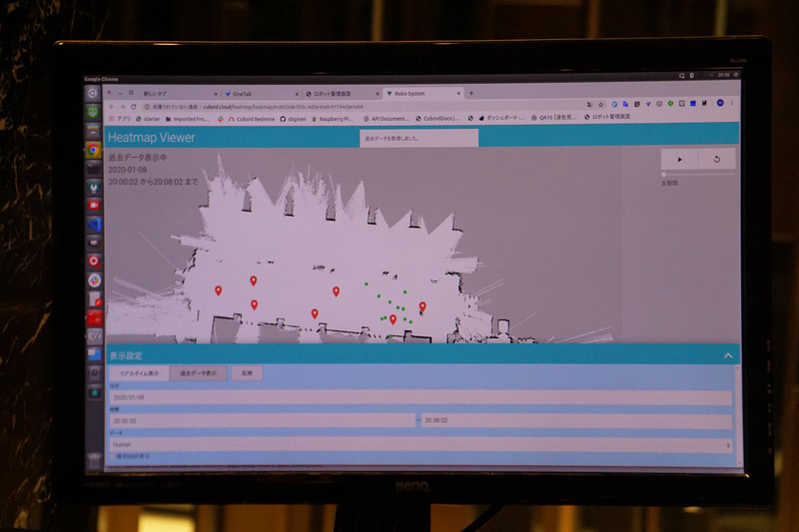Open the ロボット管理画面 bookmark
Screen dimensions: 799x532
tap(607, 117)
